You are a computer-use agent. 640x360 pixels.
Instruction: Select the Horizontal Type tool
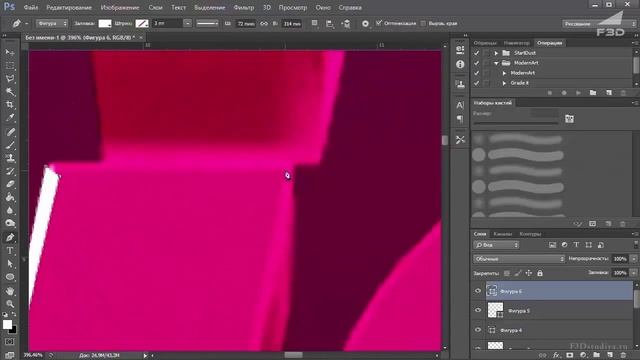click(10, 250)
